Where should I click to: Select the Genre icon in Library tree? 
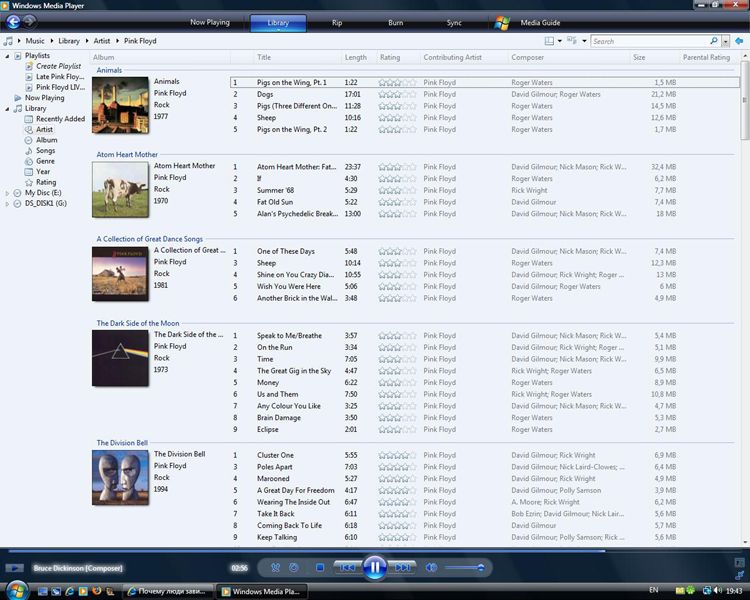pos(29,161)
